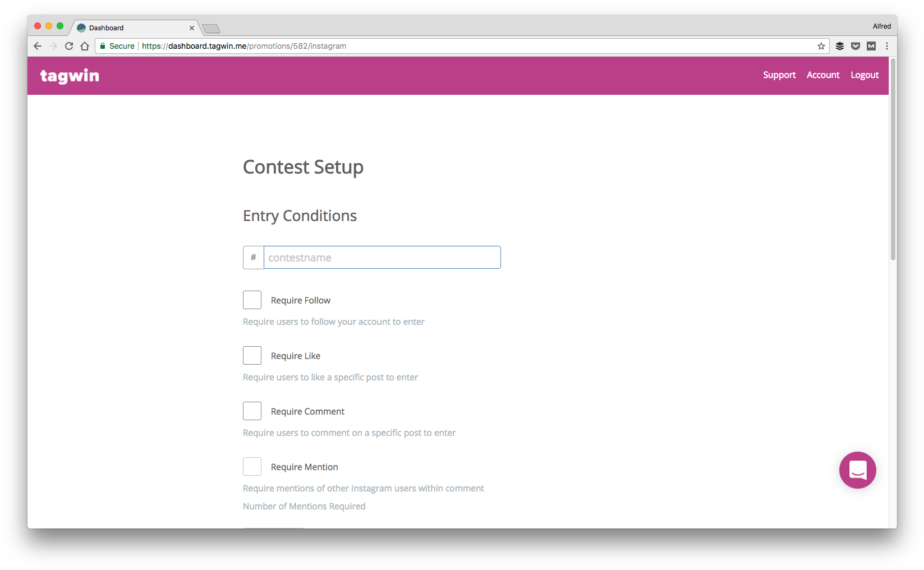Enable the Require Follow checkbox
The width and height of the screenshot is (924, 570).
point(252,300)
